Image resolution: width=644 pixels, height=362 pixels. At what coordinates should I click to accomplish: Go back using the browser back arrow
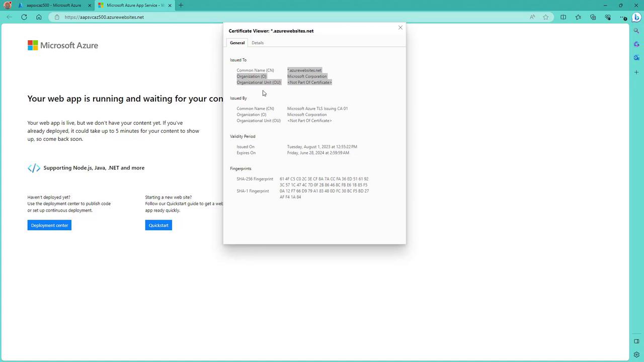point(10,17)
